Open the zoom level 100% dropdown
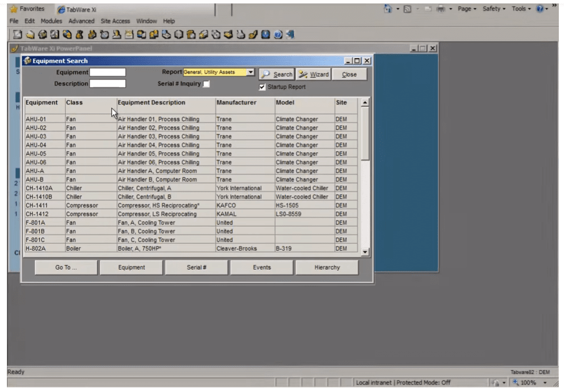 coord(544,383)
